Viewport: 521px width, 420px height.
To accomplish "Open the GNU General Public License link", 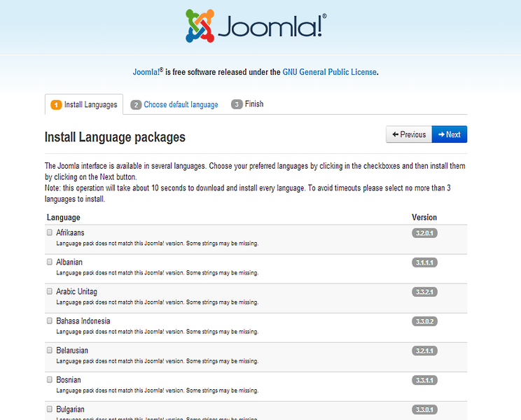I will click(329, 72).
